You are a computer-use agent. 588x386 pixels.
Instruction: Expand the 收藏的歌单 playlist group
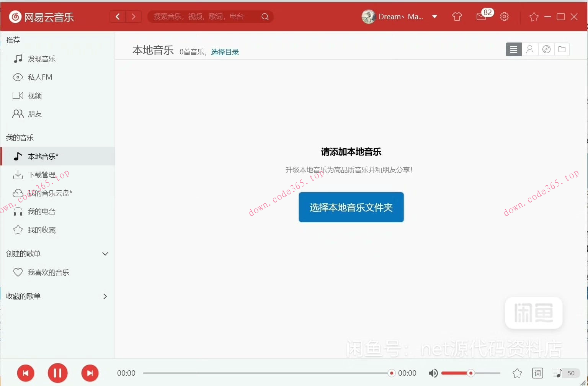tap(105, 296)
